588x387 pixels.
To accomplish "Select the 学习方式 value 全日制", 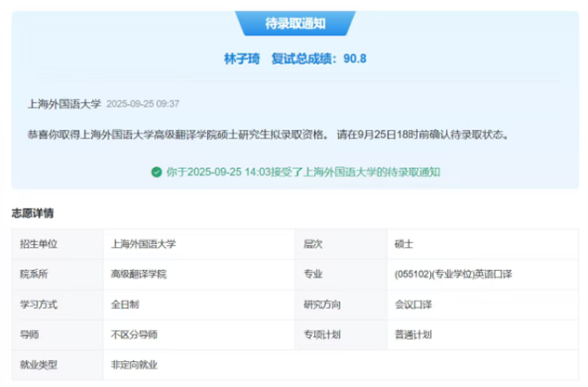I will [x=125, y=304].
